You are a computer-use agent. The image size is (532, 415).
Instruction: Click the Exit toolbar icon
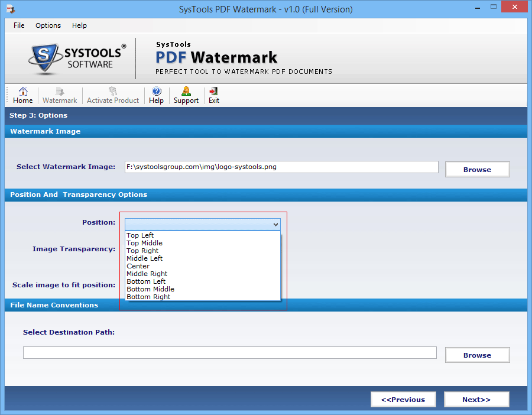coord(214,95)
